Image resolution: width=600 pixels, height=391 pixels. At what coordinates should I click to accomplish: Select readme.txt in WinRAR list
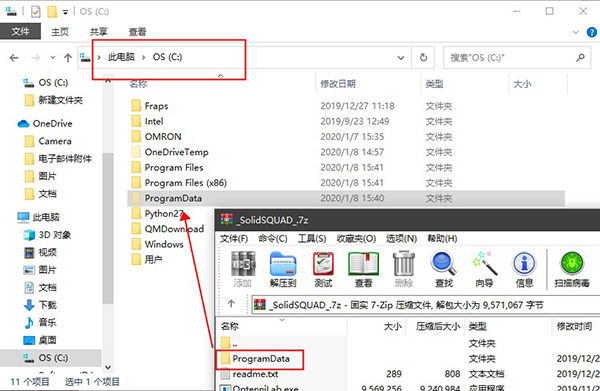pyautogui.click(x=250, y=374)
